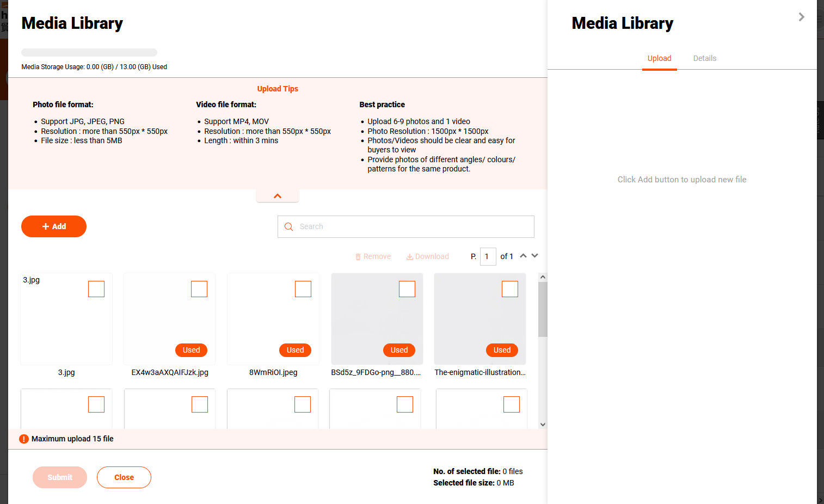The width and height of the screenshot is (824, 504).
Task: Go to next page using down arrow
Action: [x=535, y=256]
